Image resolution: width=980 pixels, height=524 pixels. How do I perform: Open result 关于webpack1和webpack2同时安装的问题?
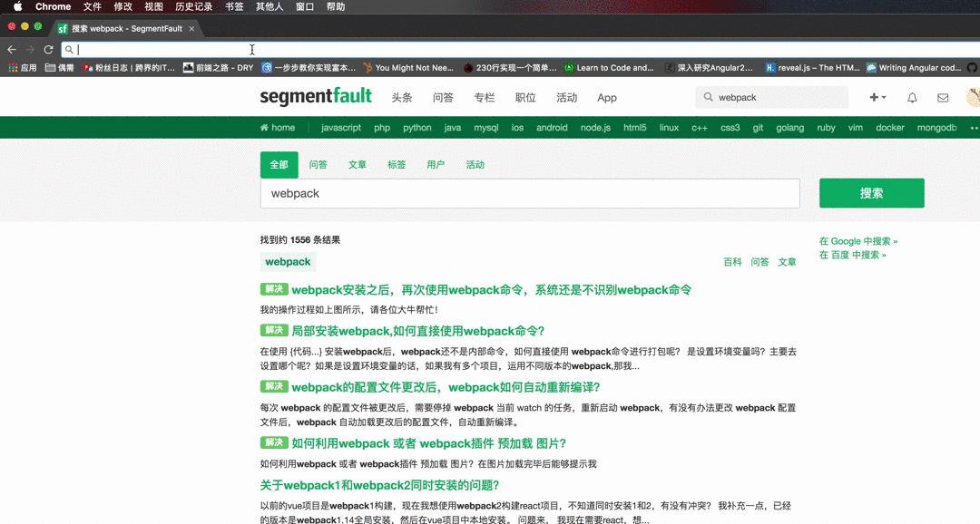[379, 485]
